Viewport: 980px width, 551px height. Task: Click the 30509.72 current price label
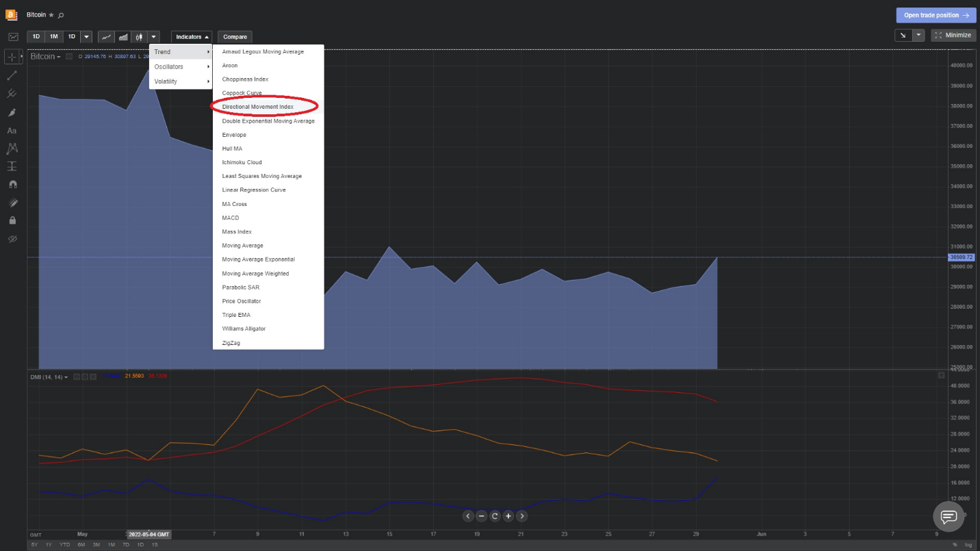tap(961, 257)
